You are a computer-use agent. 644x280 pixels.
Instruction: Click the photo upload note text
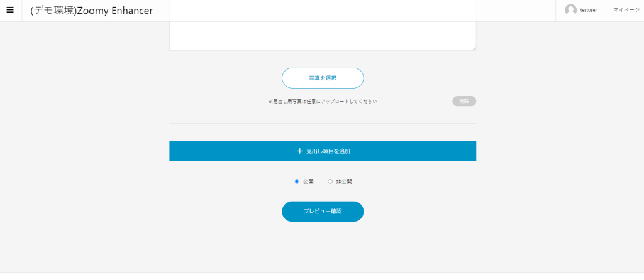coord(323,101)
